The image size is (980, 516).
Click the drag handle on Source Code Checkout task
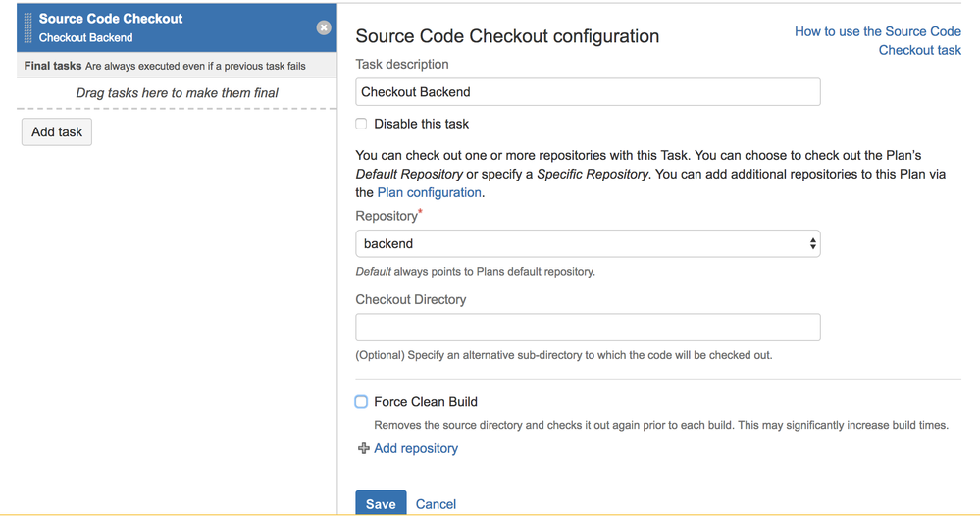[27, 27]
